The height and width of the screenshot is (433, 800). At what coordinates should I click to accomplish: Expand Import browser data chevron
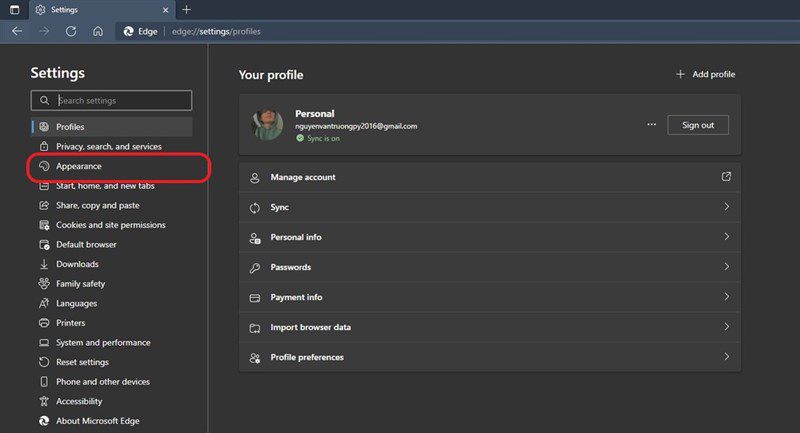(727, 327)
